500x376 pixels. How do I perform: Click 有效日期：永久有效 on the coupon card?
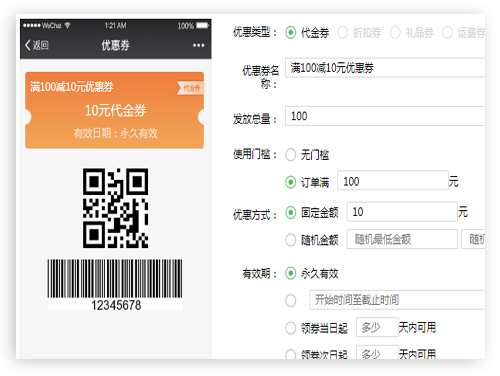[115, 133]
